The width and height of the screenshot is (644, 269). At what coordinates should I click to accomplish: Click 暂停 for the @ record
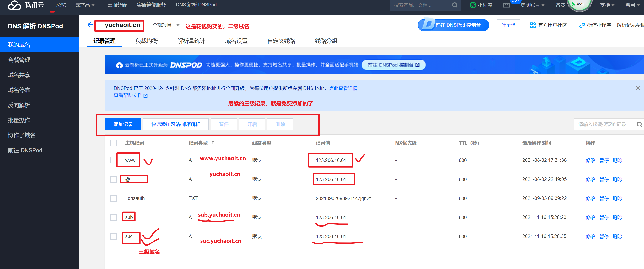click(604, 179)
